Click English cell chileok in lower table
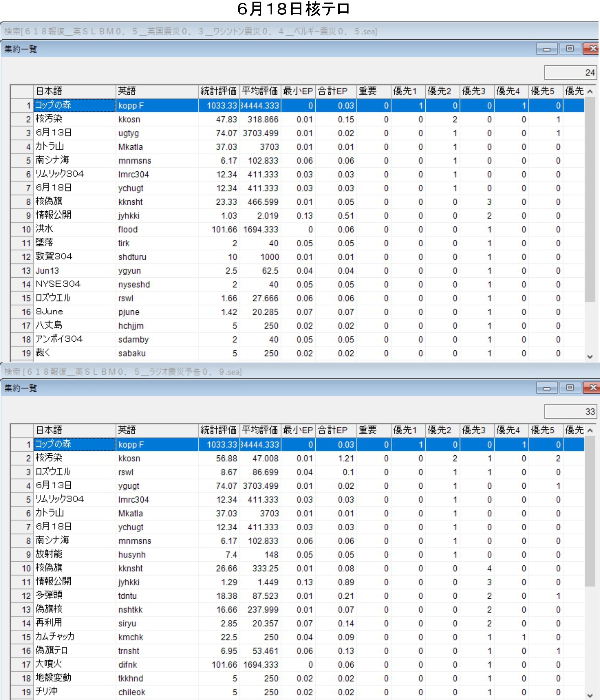Image resolution: width=600 pixels, height=700 pixels. [x=157, y=692]
